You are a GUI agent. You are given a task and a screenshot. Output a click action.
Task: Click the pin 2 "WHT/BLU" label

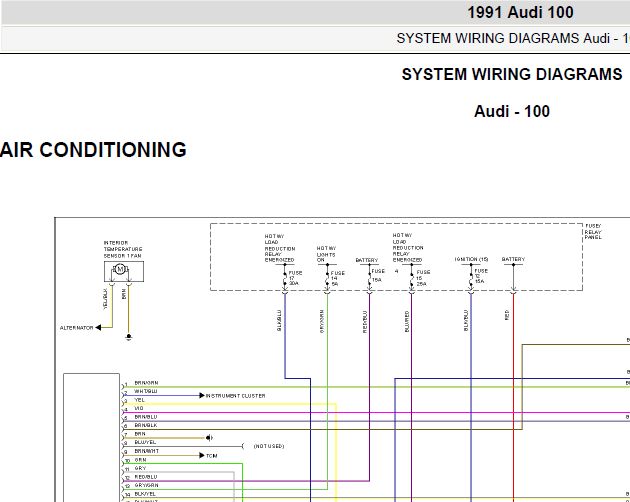(145, 391)
